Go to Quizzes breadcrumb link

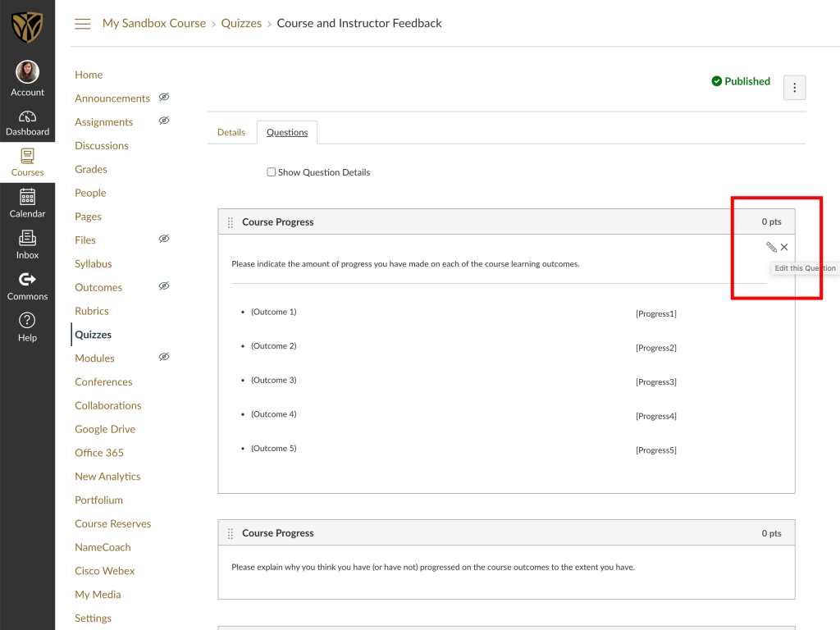pyautogui.click(x=241, y=23)
